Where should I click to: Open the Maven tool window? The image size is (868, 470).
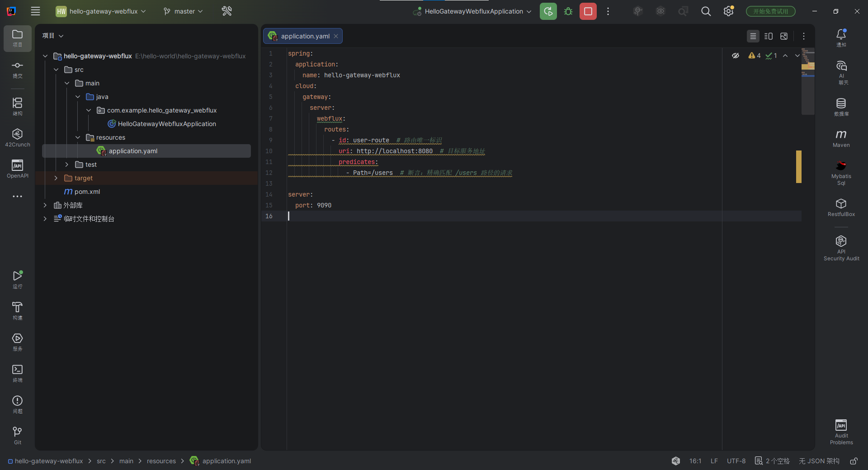click(x=841, y=138)
